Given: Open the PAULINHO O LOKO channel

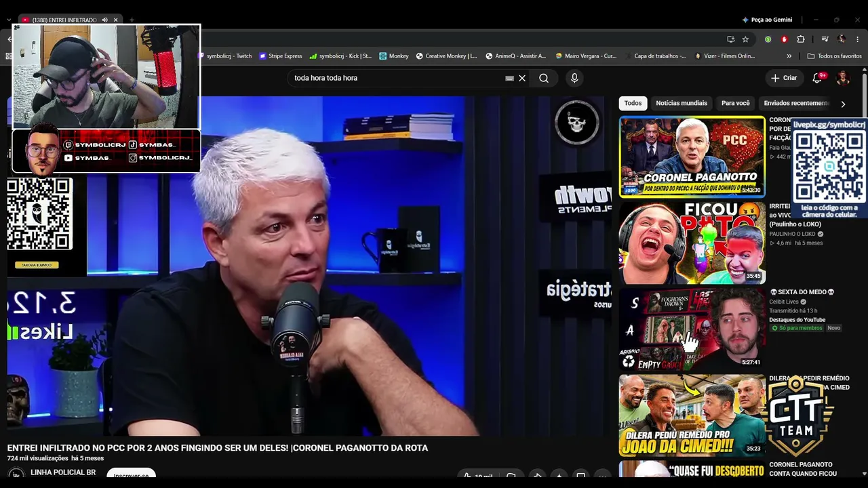Looking at the screenshot, I should coord(792,234).
